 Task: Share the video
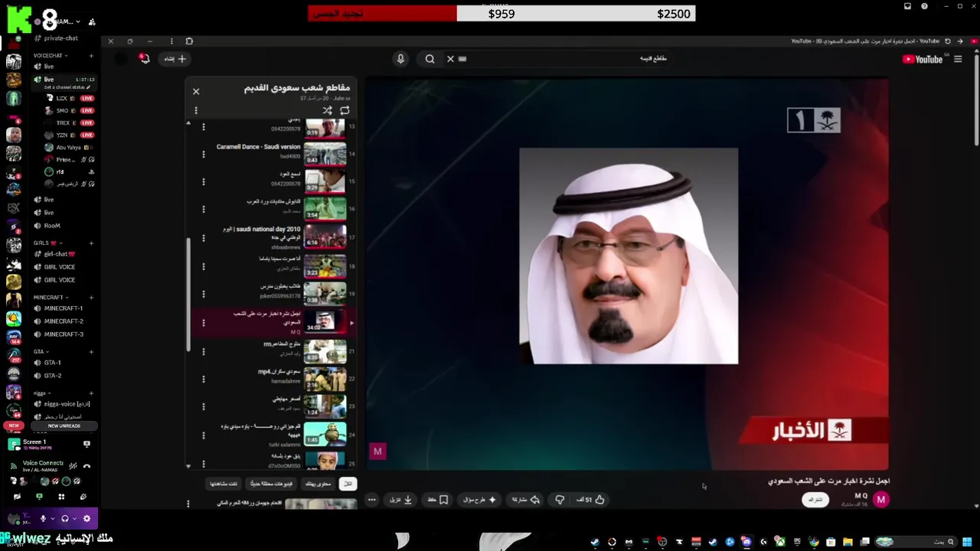click(525, 500)
